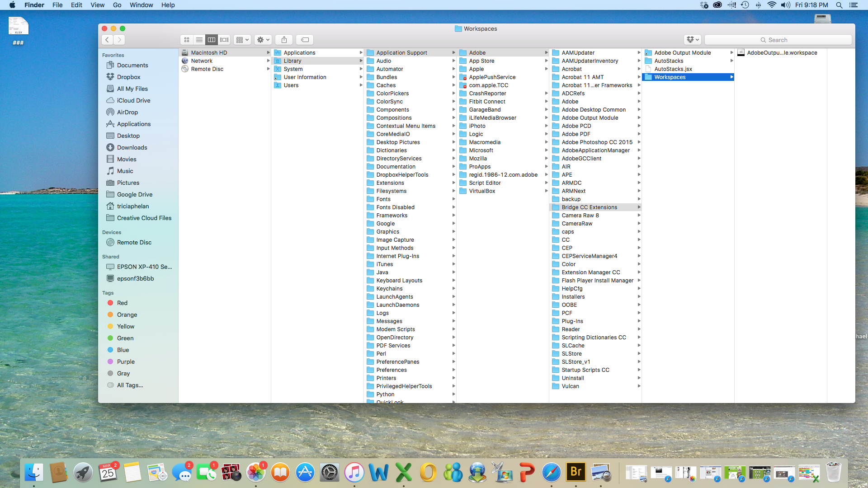Filter by the Green tag
The height and width of the screenshot is (488, 868).
[125, 338]
